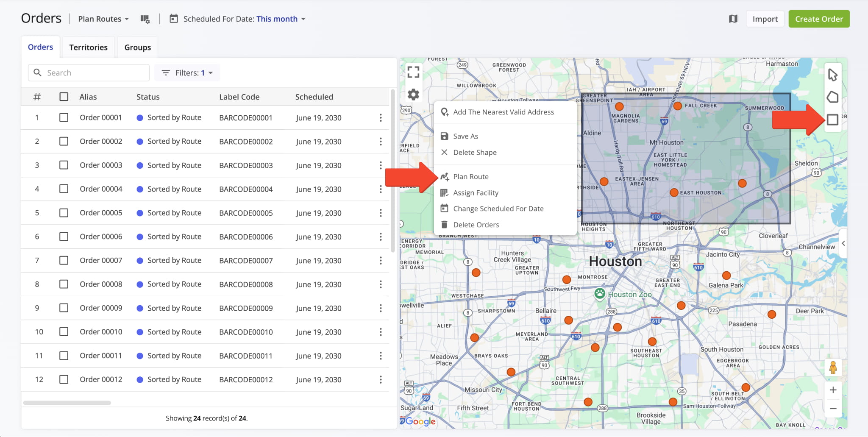This screenshot has width=868, height=437.
Task: Click the Import button
Action: 765,19
